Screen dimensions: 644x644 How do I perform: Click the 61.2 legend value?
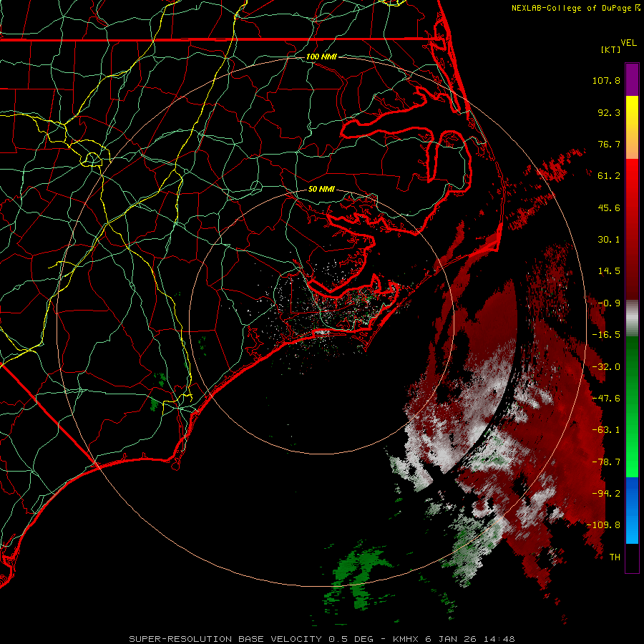pyautogui.click(x=609, y=176)
